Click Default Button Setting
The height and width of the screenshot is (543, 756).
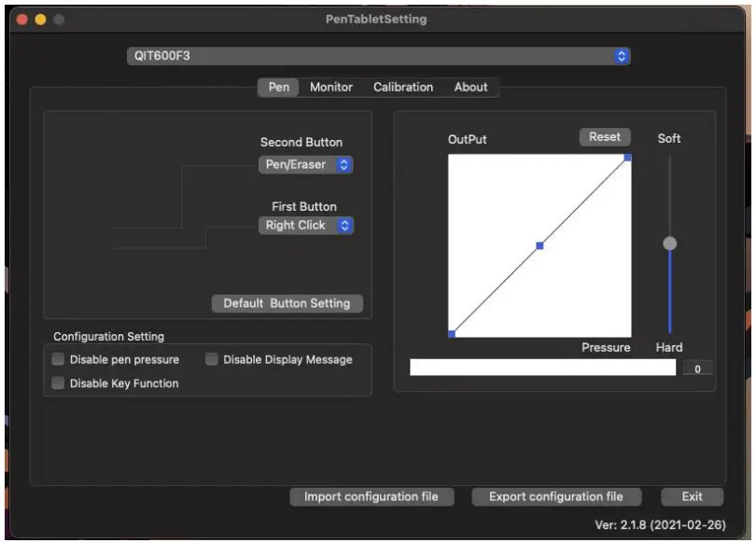[x=287, y=303]
